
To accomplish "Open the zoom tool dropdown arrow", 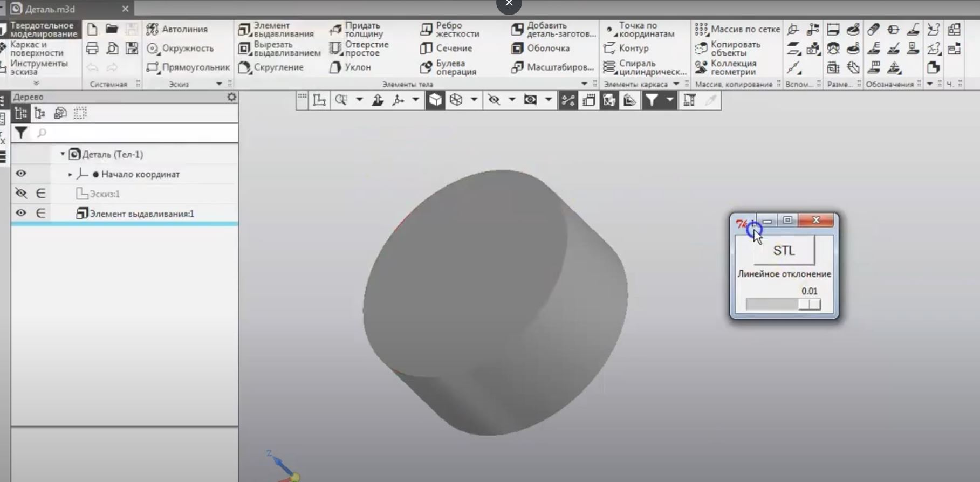I will coord(359,100).
